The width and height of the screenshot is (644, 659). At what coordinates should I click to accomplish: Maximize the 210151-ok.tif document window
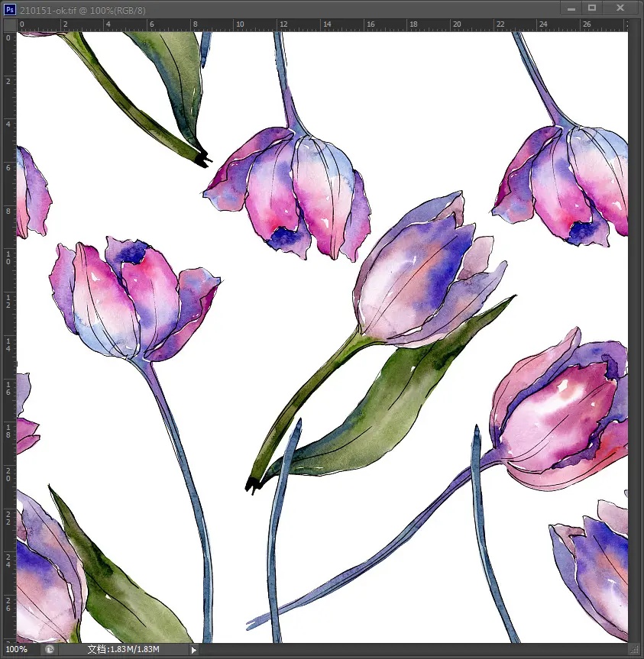pyautogui.click(x=592, y=8)
